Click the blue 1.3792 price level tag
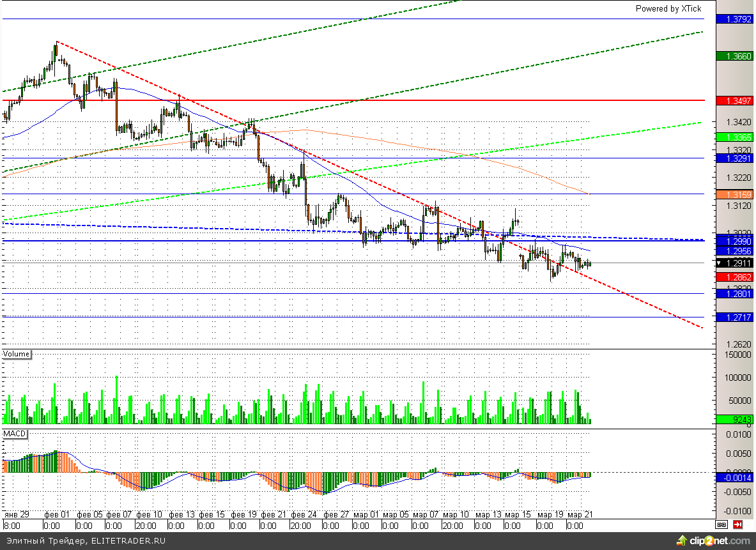 pyautogui.click(x=736, y=19)
